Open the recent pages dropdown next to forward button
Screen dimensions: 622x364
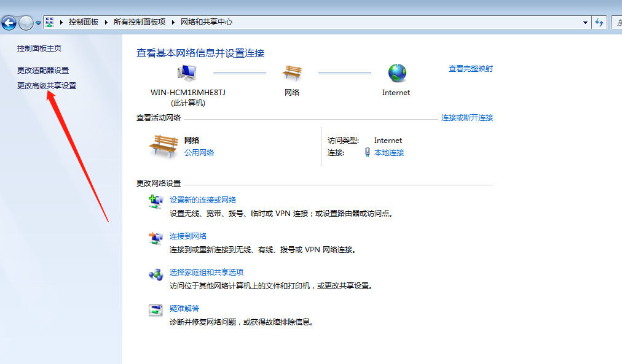(x=38, y=22)
